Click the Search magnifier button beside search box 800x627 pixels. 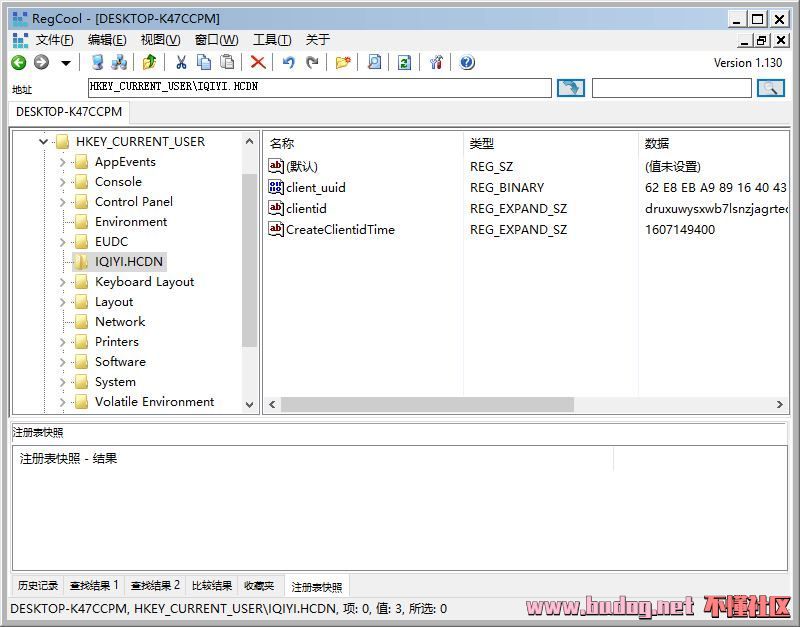770,88
